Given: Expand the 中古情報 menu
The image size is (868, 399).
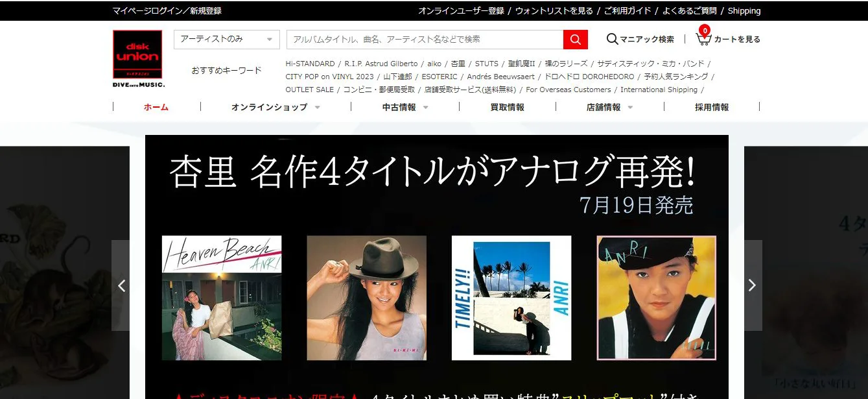Looking at the screenshot, I should [x=405, y=107].
